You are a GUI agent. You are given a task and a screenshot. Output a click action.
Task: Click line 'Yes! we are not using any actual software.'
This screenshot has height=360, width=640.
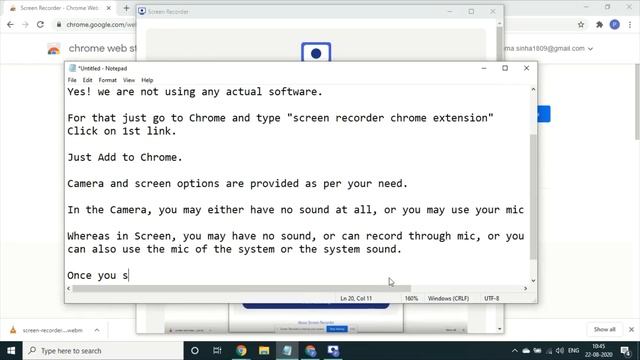tap(195, 92)
